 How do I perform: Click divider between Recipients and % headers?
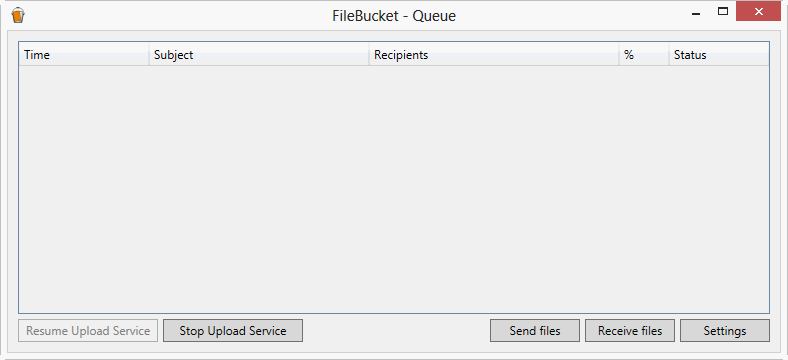619,54
